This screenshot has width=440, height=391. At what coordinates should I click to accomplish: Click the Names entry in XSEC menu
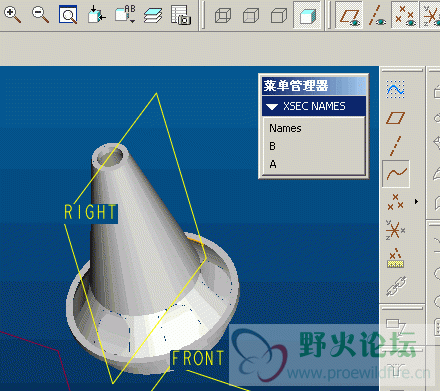[x=285, y=128]
